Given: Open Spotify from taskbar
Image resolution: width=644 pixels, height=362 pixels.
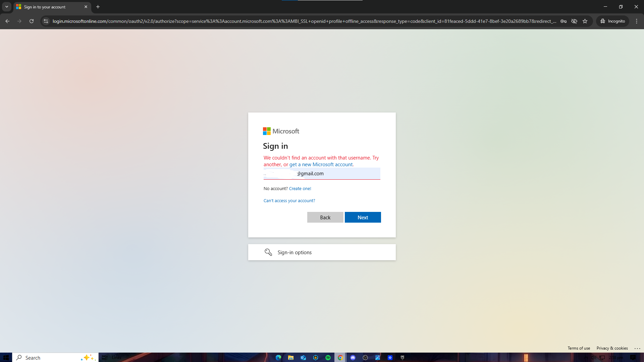Looking at the screenshot, I should tap(328, 358).
